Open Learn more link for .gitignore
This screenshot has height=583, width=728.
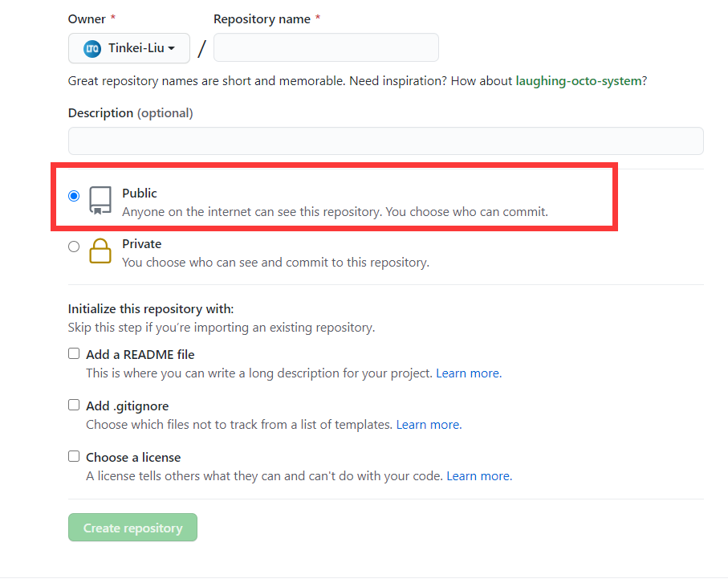click(x=429, y=425)
